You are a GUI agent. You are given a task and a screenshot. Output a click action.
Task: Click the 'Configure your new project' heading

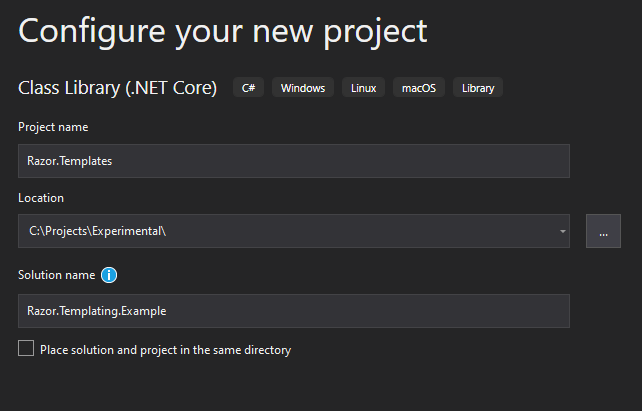pos(223,32)
